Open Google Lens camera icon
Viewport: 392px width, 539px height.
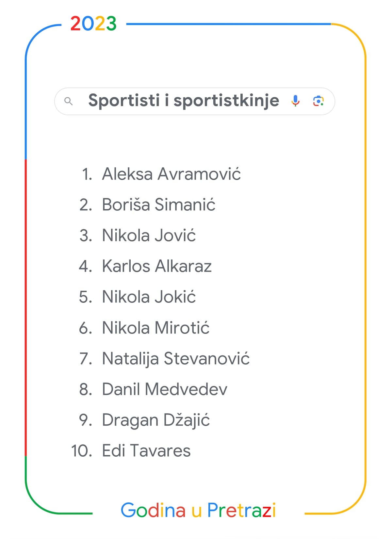(x=318, y=101)
